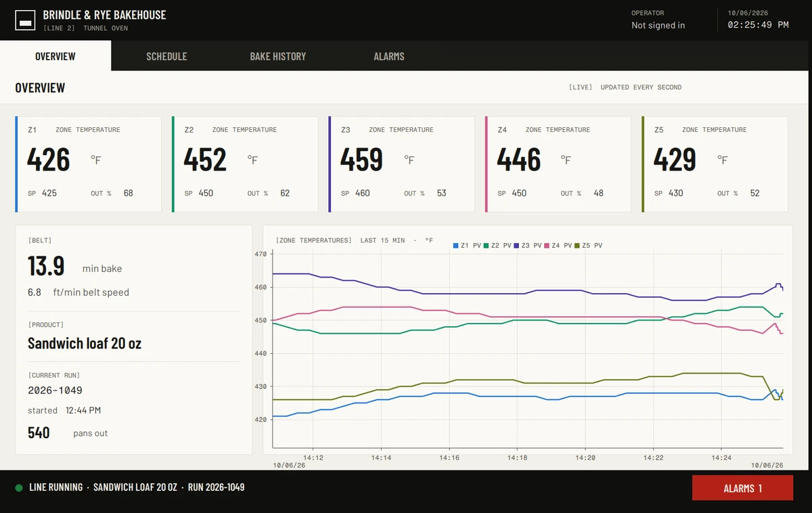The image size is (812, 513).
Task: Click the Z4 output percent value 48
Action: 599,193
